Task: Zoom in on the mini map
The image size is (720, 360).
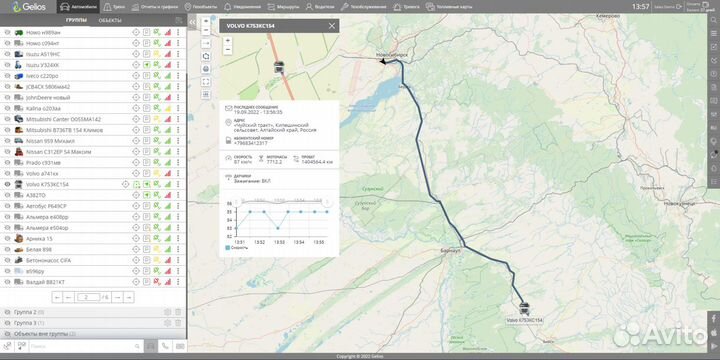Action: pos(228,40)
